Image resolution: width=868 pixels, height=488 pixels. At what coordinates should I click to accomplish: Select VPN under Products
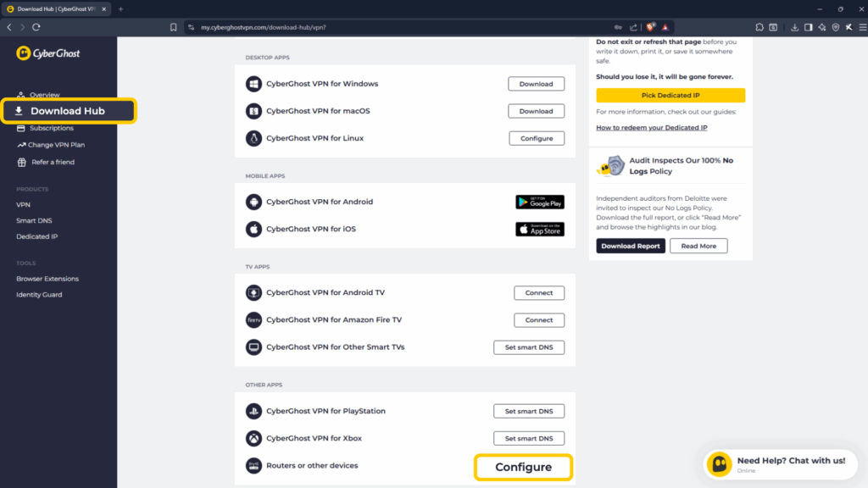tap(23, 205)
